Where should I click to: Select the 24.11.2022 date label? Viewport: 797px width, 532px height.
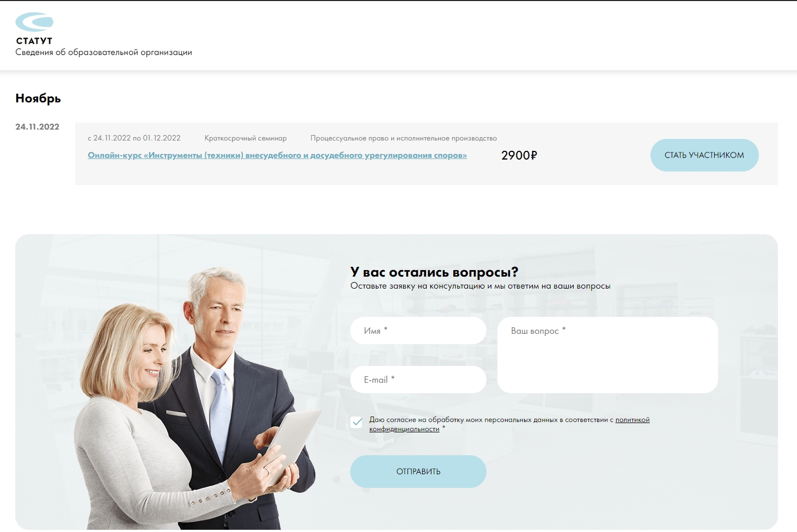[37, 127]
